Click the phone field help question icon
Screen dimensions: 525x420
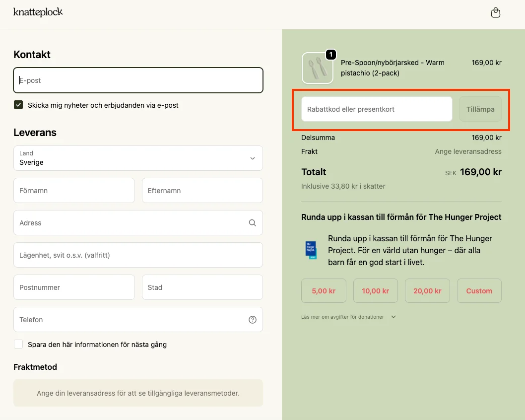252,320
